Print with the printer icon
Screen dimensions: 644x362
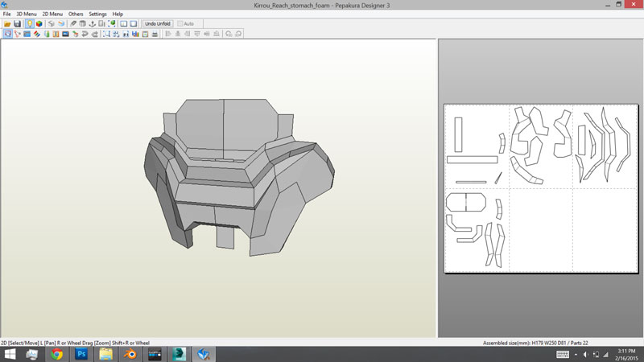tap(155, 34)
